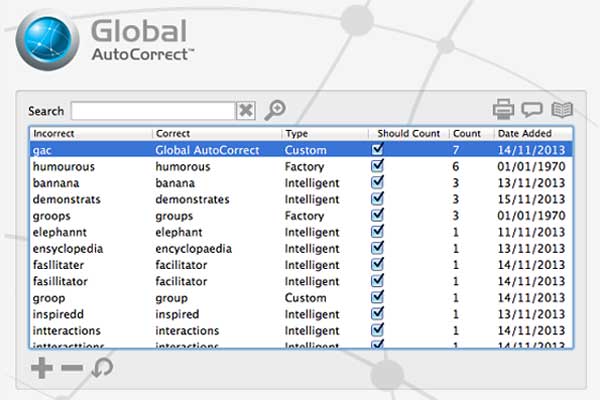
Task: Select the 'gac' incorrect entry
Action: [x=42, y=150]
